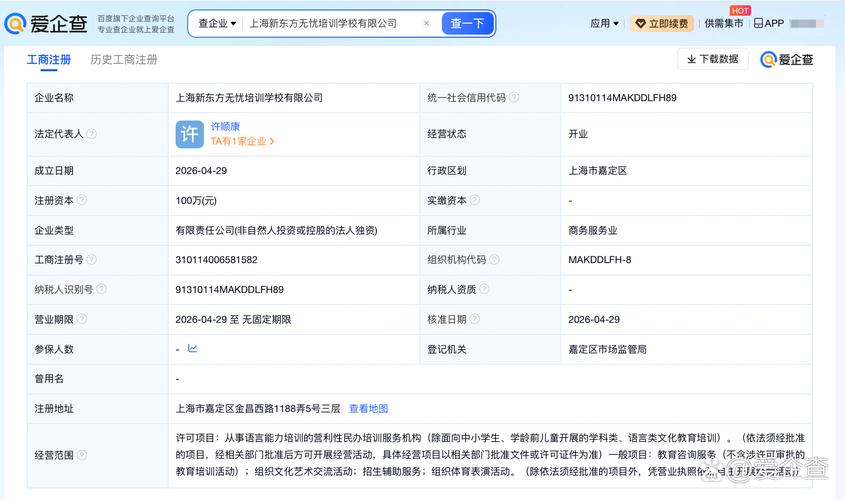Switch to the 工商注册 tab
The width and height of the screenshot is (845, 500).
pyautogui.click(x=49, y=60)
